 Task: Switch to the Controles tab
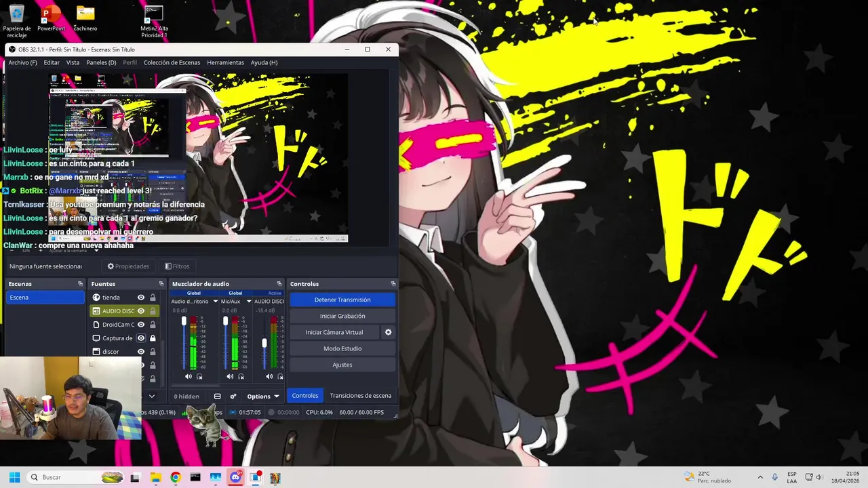305,396
